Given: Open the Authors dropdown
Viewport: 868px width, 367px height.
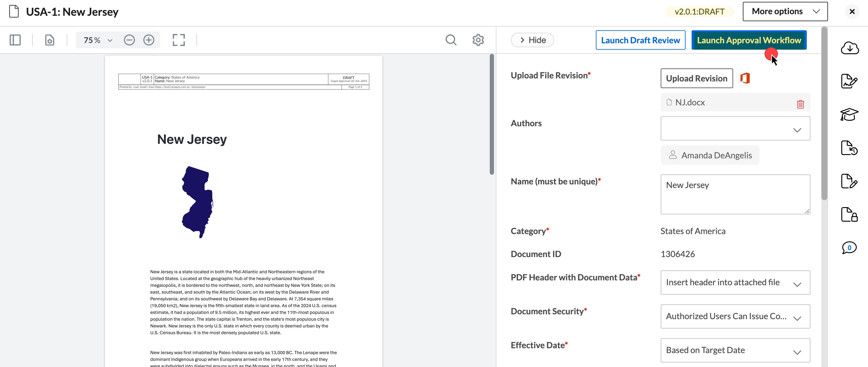Looking at the screenshot, I should [x=735, y=128].
